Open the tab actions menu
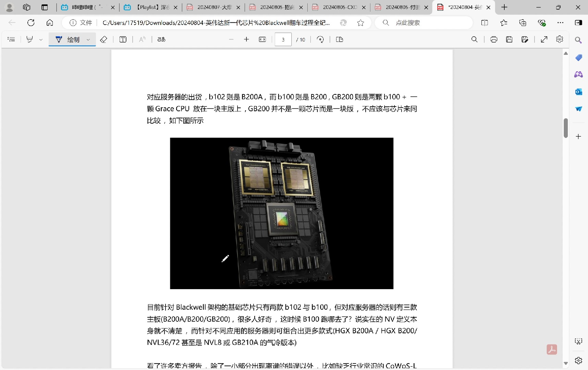Viewport: 588px width, 370px height. pyautogui.click(x=45, y=7)
